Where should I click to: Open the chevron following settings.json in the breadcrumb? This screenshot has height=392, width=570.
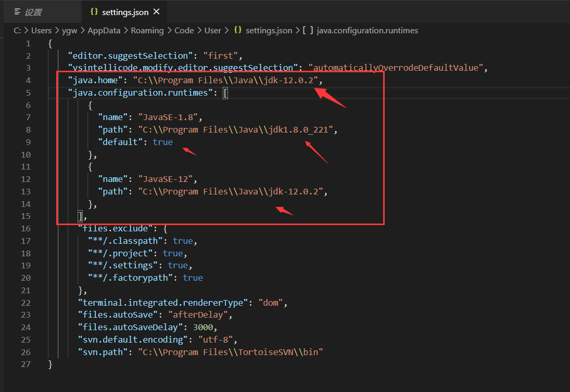297,30
